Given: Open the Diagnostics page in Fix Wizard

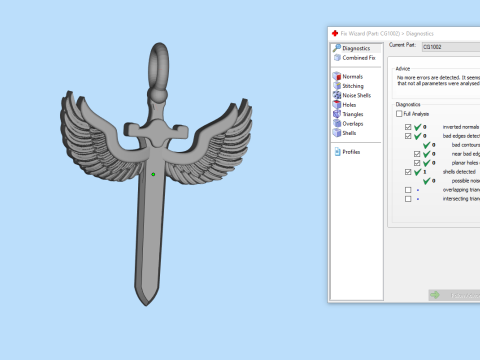Looking at the screenshot, I should pyautogui.click(x=356, y=48).
